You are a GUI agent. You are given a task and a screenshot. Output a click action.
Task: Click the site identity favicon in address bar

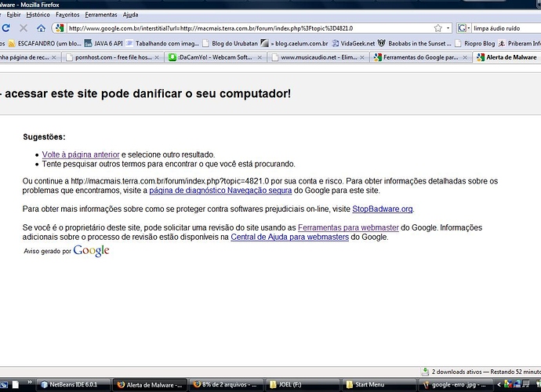[x=60, y=28]
